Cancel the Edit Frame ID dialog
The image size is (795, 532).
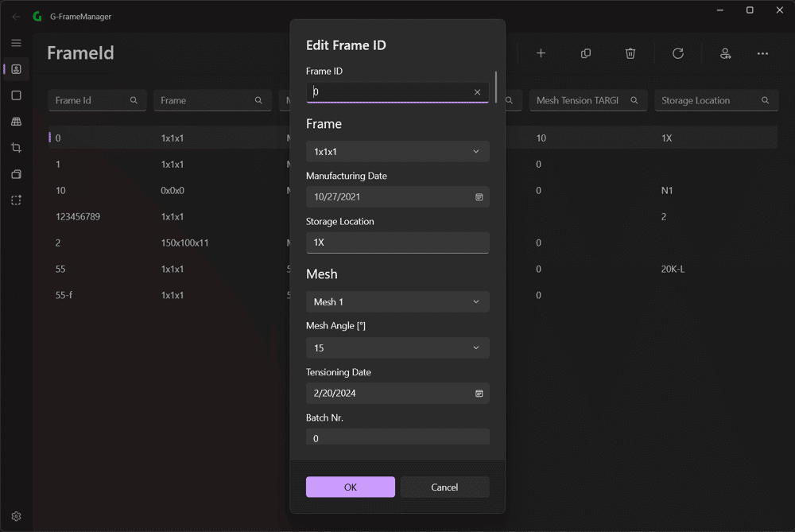click(x=444, y=487)
